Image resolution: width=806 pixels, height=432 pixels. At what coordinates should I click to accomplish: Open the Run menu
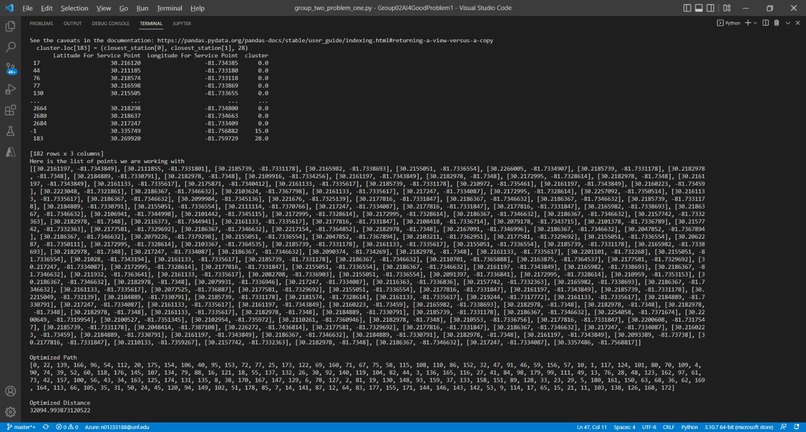[x=142, y=8]
